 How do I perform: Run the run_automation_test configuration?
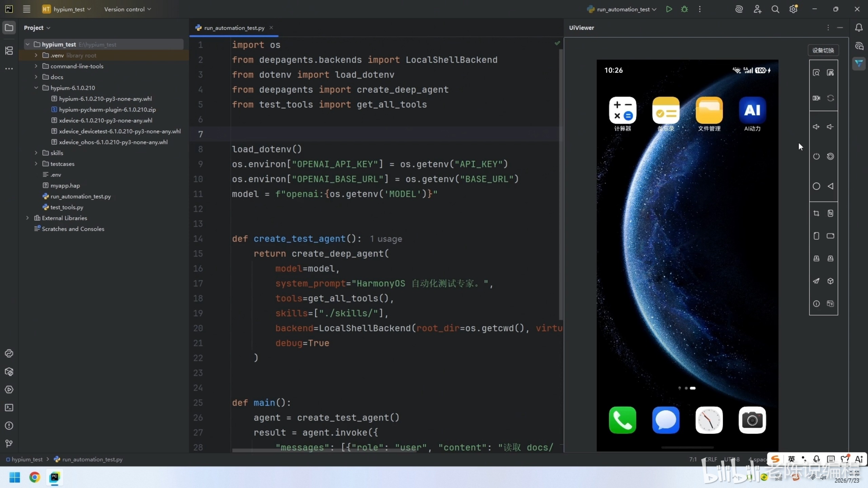(x=669, y=9)
